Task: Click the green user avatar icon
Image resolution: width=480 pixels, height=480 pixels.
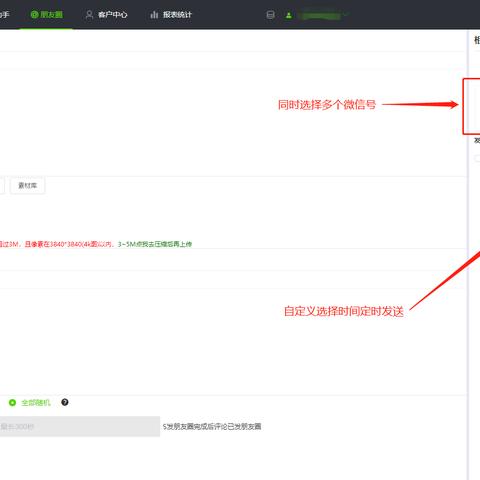Action: [x=289, y=15]
